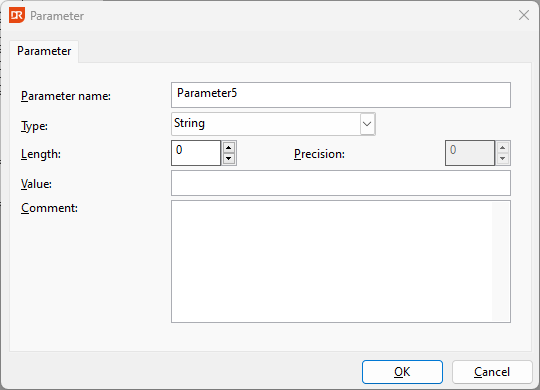Click the Value input field
540x390 pixels.
coord(341,183)
